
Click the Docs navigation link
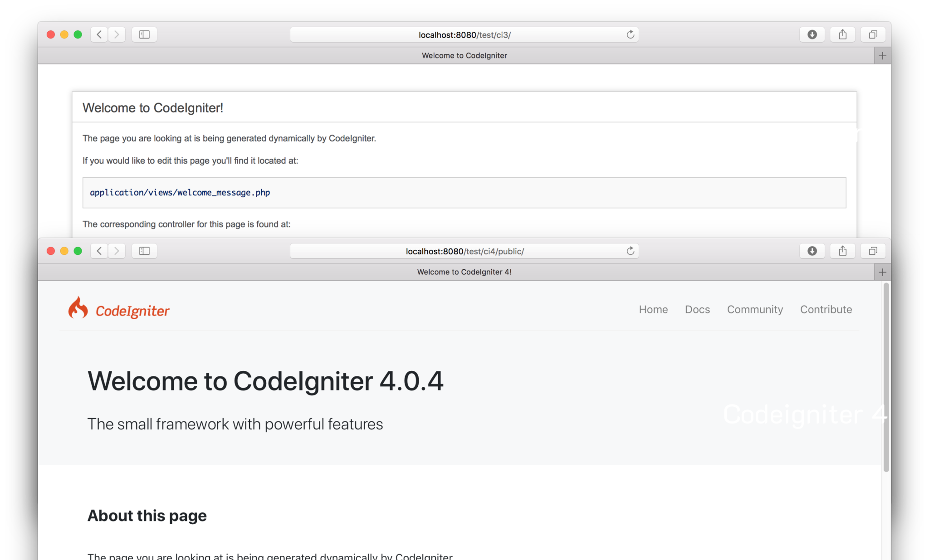(697, 309)
